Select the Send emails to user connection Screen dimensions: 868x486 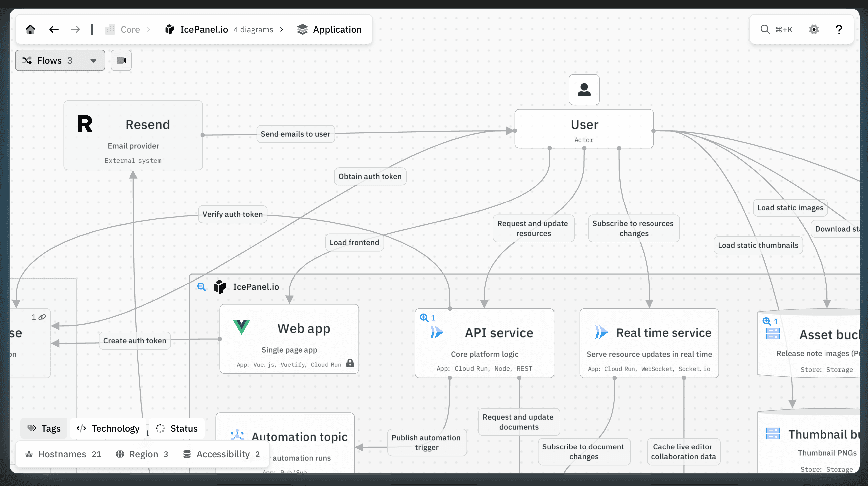(295, 134)
